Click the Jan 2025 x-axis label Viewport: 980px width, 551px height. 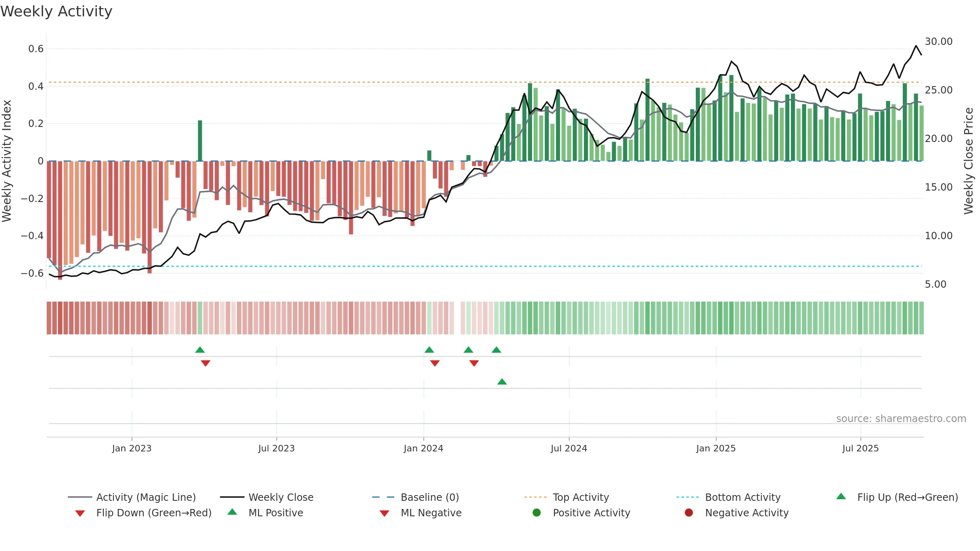tap(716, 448)
